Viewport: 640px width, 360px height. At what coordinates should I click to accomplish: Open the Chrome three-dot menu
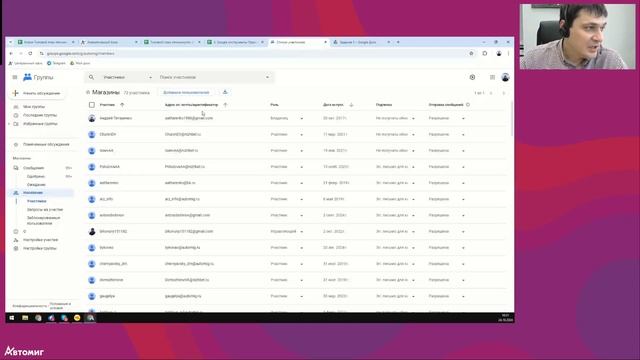coord(509,53)
